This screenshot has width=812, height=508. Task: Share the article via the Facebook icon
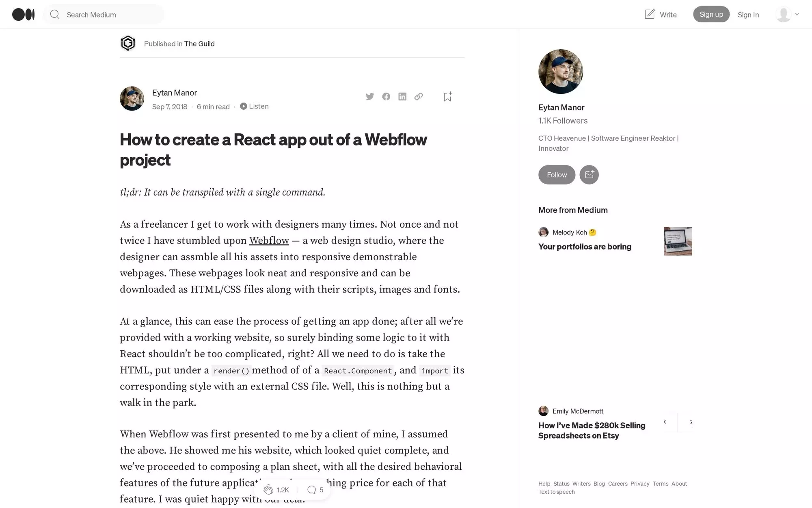pos(386,96)
